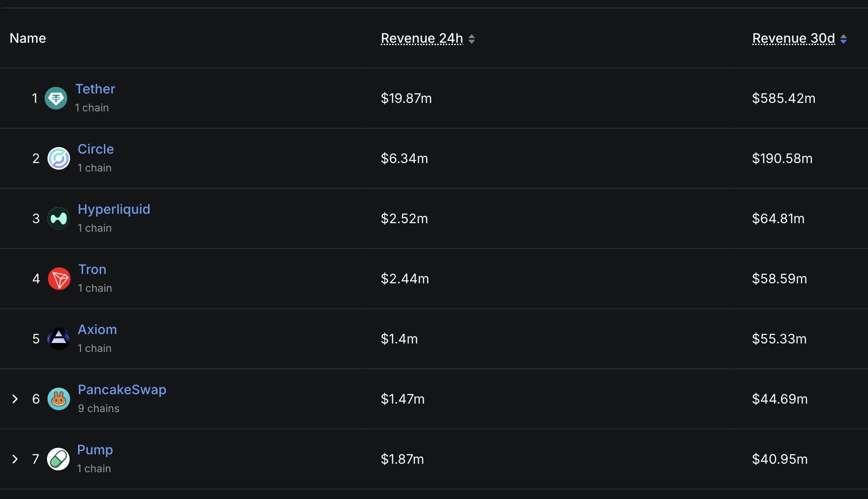Click the 9 chains label under PancakeSwap
The image size is (868, 499).
(x=98, y=408)
